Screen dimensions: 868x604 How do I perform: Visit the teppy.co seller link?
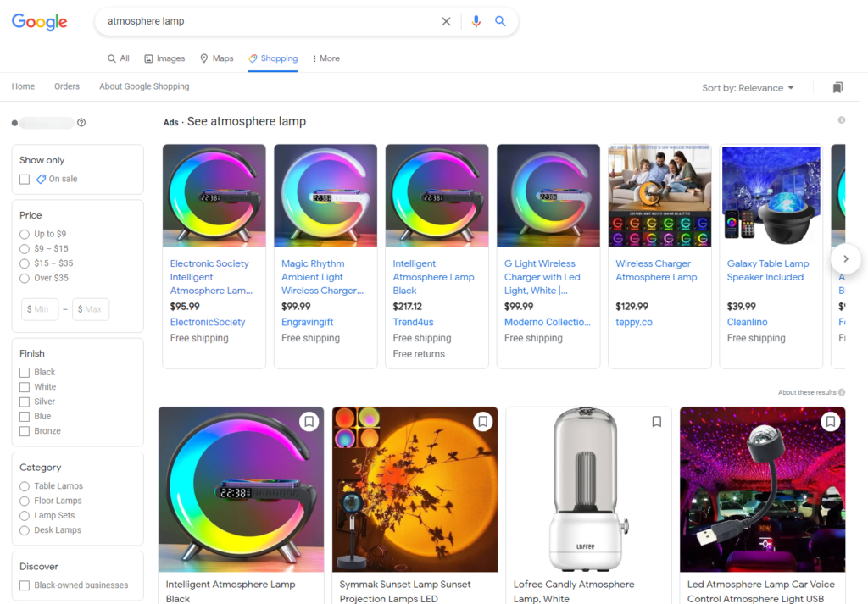pyautogui.click(x=634, y=322)
